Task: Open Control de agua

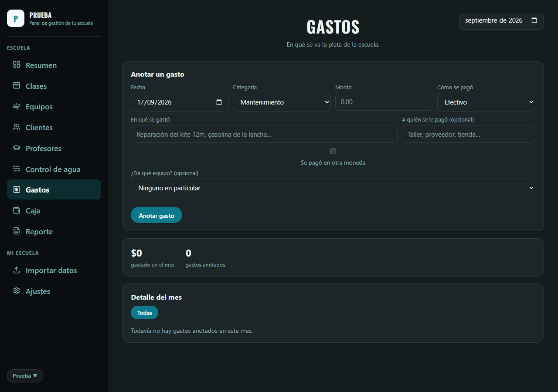Action: click(54, 169)
